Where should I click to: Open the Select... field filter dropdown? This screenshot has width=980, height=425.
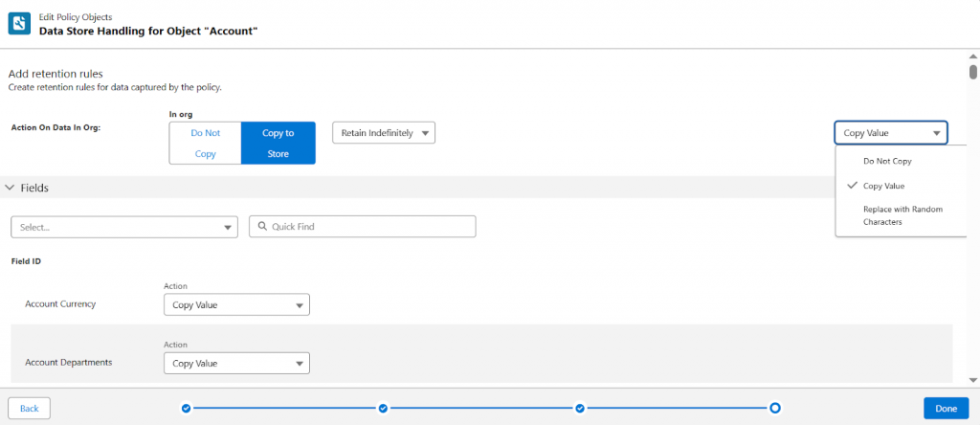(124, 227)
